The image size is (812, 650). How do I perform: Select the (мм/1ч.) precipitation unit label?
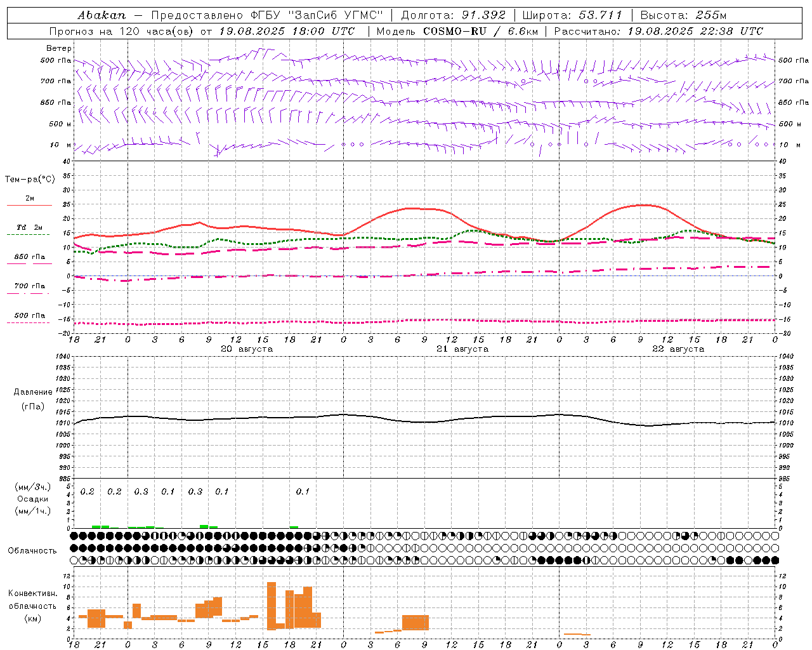tap(32, 511)
